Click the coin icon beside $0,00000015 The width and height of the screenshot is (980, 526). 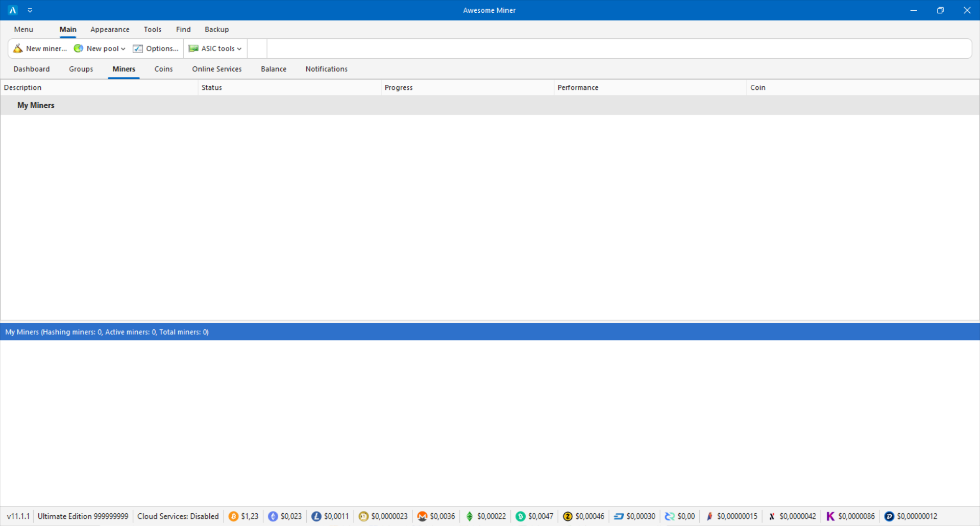coord(709,516)
